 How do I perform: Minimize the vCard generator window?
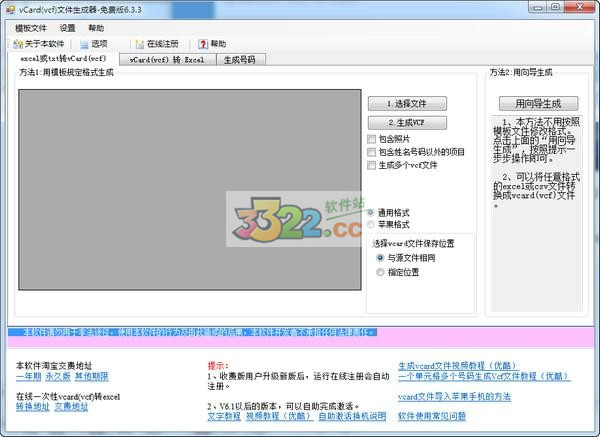(x=539, y=7)
